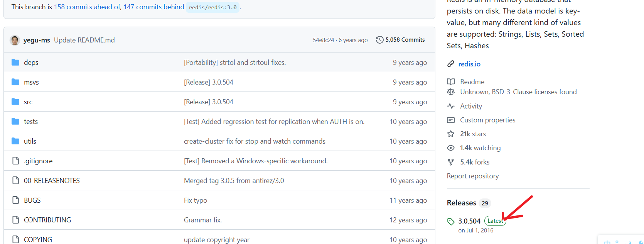
Task: Click the eye icon next to watching
Action: (450, 148)
